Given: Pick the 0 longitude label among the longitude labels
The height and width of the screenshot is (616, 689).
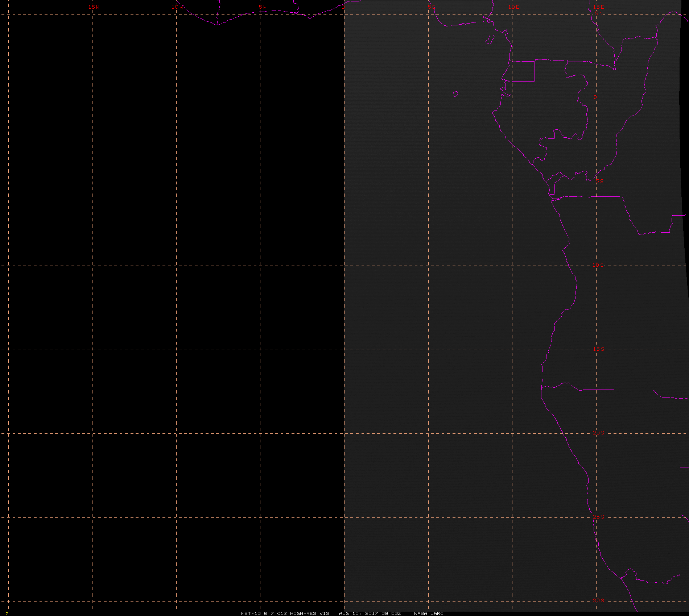Looking at the screenshot, I should [x=343, y=7].
